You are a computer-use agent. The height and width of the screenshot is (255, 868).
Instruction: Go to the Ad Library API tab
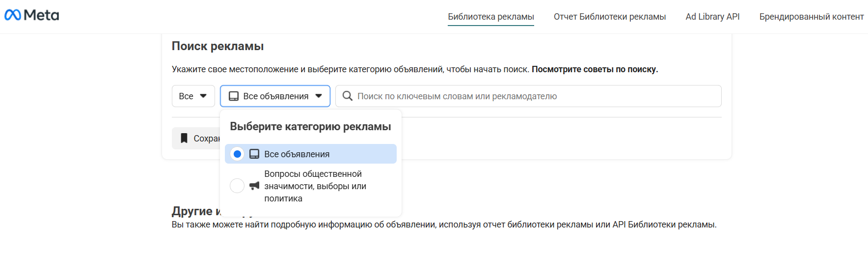pyautogui.click(x=712, y=17)
